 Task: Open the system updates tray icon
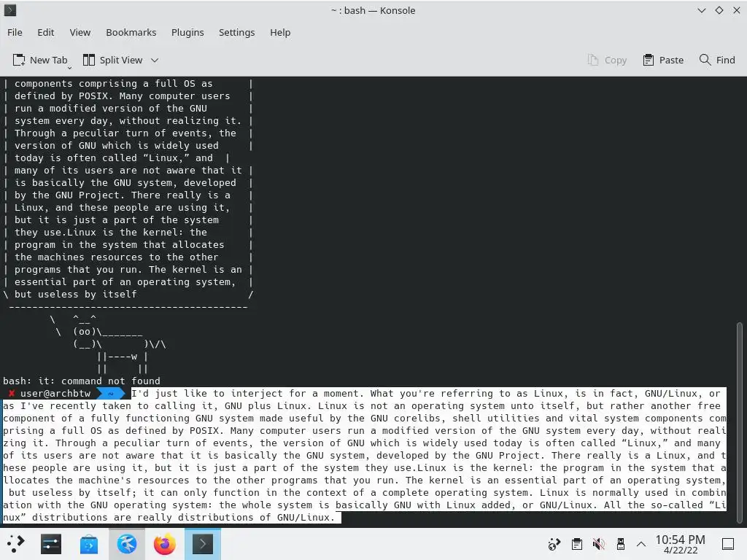point(554,544)
